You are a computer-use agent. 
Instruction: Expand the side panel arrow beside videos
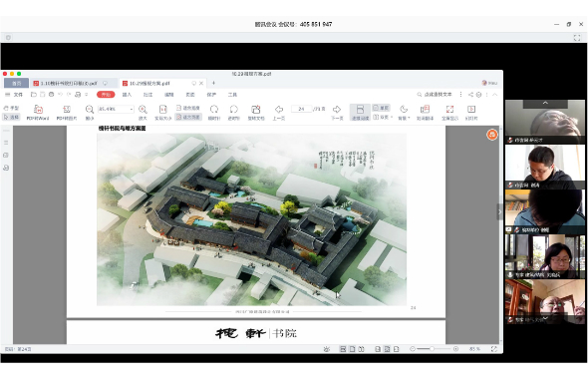pyautogui.click(x=499, y=212)
